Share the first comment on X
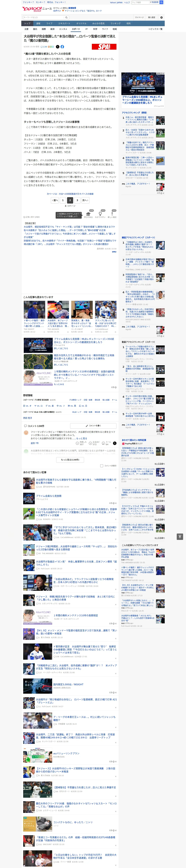This screenshot has width=186, height=868. (114, 443)
